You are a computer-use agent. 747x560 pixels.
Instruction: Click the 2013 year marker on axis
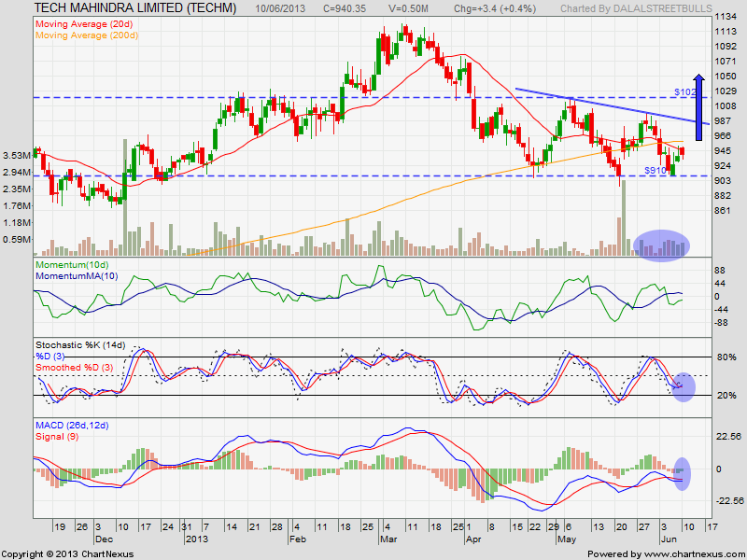[x=197, y=539]
